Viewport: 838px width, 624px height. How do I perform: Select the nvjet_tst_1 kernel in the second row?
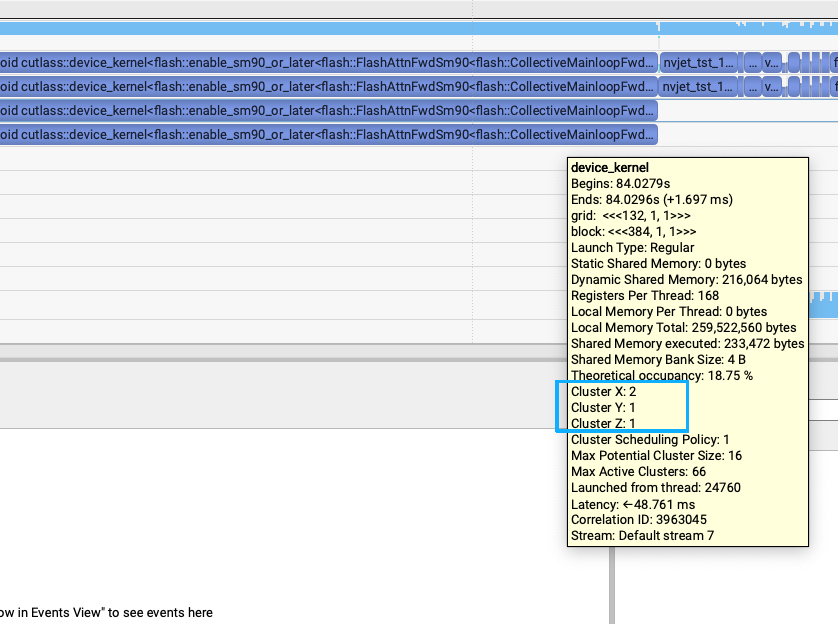699,86
